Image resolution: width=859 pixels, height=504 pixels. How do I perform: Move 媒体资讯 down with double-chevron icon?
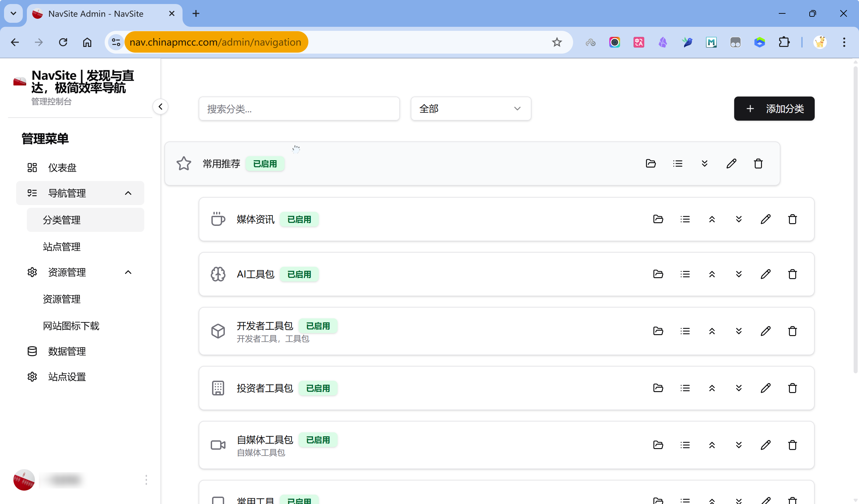click(x=739, y=219)
